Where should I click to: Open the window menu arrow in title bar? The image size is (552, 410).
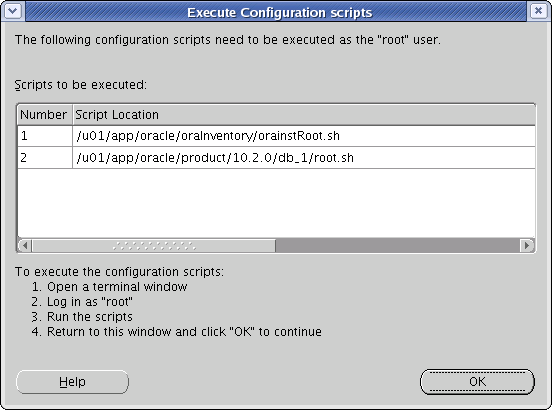point(13,11)
